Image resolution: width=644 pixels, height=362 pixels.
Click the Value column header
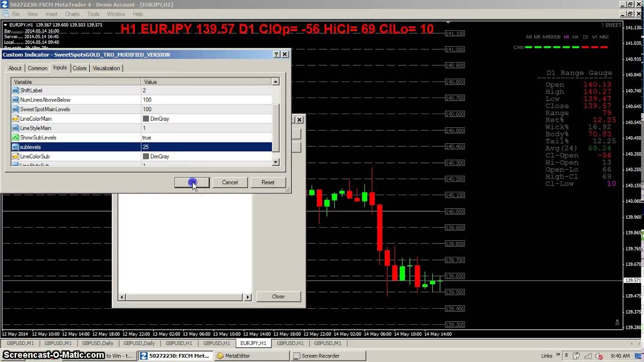coord(206,81)
